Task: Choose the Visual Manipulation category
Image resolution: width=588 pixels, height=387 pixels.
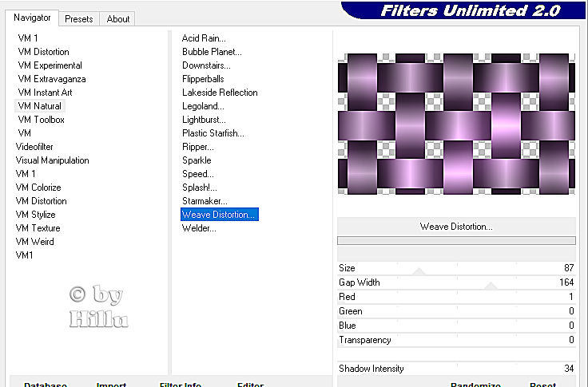Action: point(52,160)
